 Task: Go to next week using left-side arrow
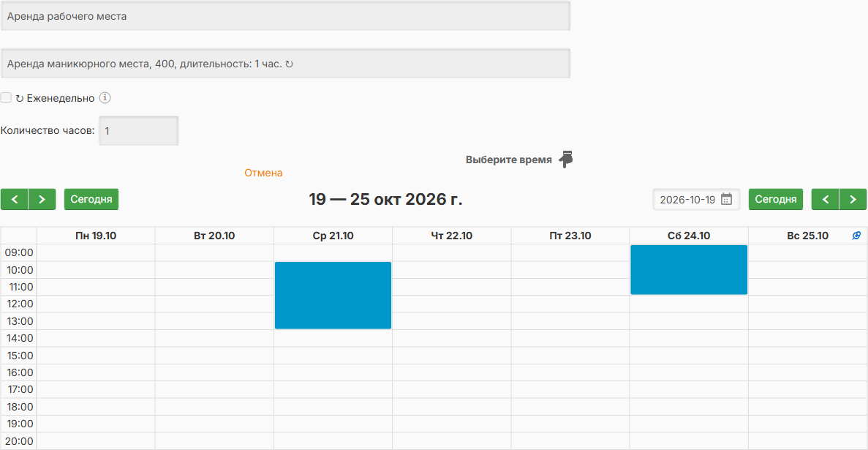click(x=42, y=200)
